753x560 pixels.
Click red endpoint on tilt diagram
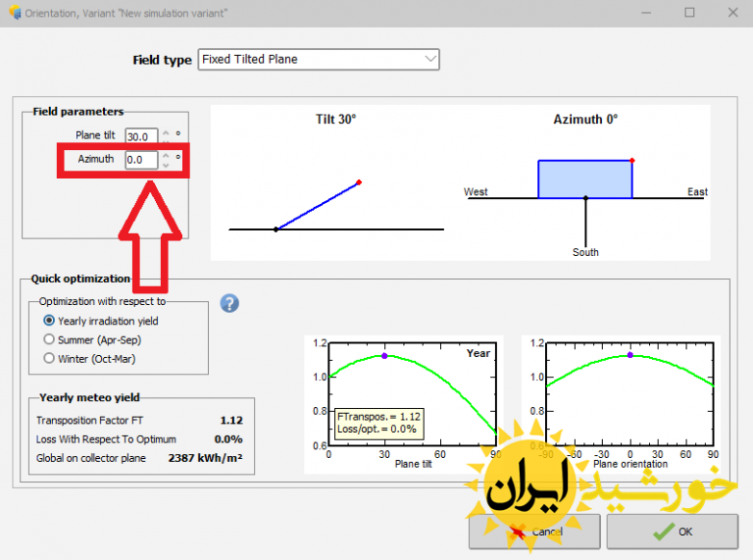pos(360,182)
